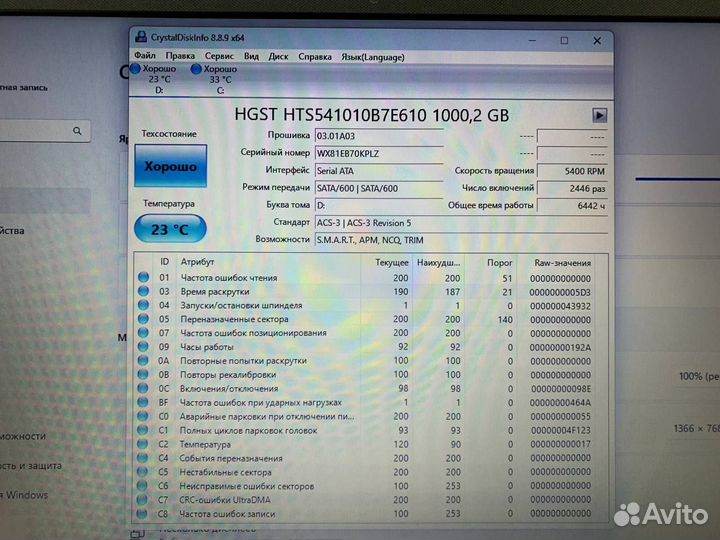
Task: Click status icon of row C4 События переназначения
Action: click(x=142, y=457)
